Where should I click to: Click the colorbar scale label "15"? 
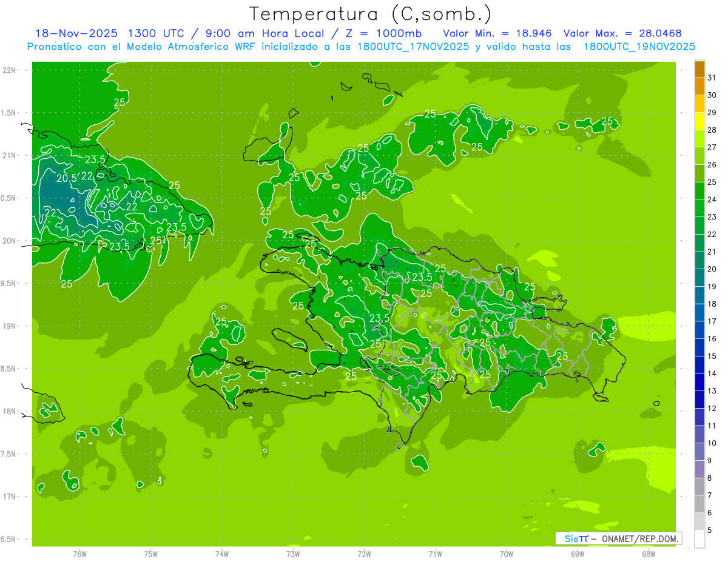click(712, 356)
